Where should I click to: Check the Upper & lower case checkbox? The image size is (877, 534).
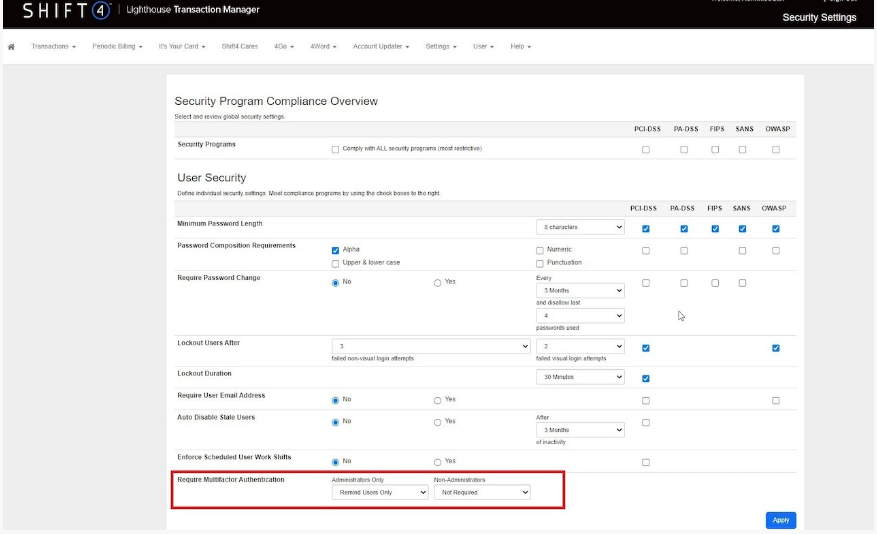335,263
